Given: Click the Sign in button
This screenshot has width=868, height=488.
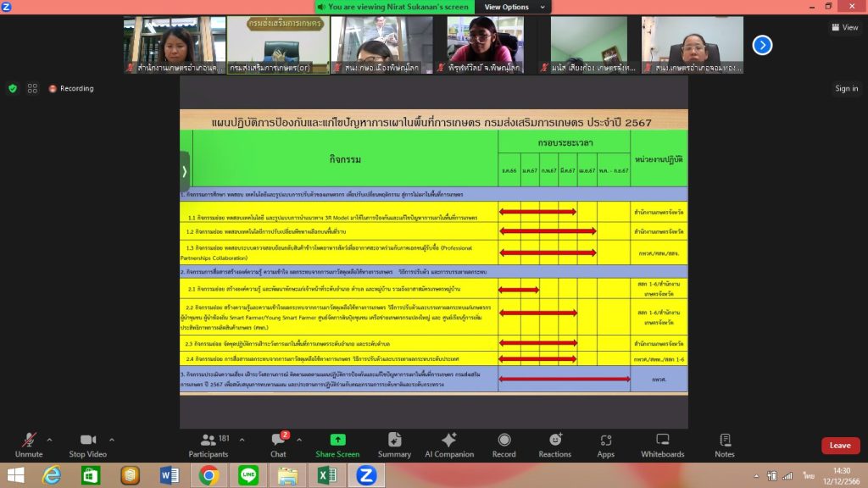Looking at the screenshot, I should click(846, 88).
